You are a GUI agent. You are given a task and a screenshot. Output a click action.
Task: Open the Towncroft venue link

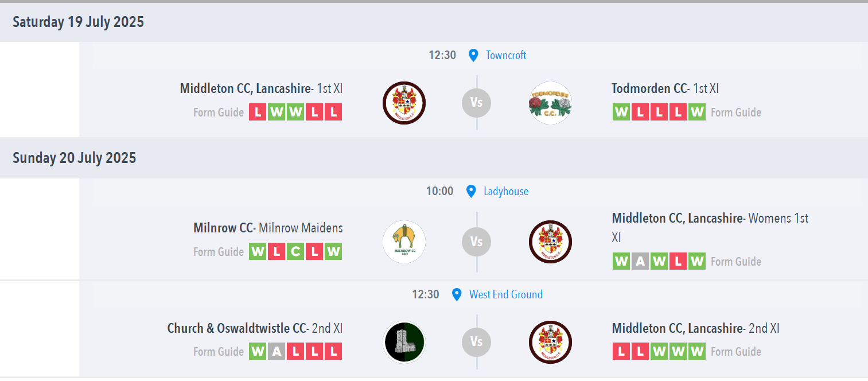pyautogui.click(x=506, y=55)
